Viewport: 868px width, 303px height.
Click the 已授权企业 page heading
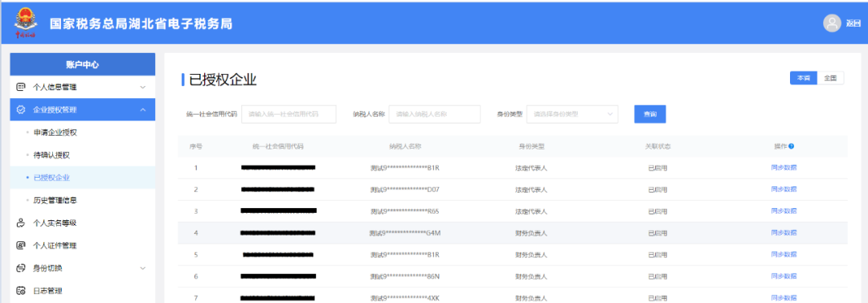tap(223, 80)
